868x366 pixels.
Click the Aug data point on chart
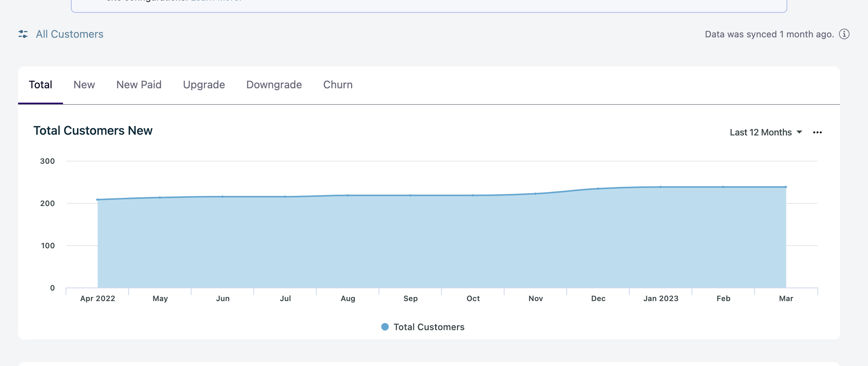pyautogui.click(x=348, y=195)
